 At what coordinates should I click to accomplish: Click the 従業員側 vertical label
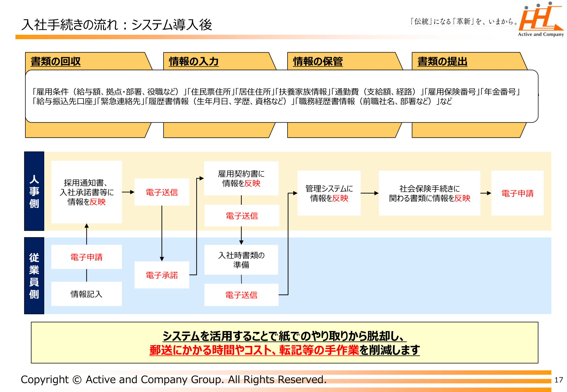point(34,276)
